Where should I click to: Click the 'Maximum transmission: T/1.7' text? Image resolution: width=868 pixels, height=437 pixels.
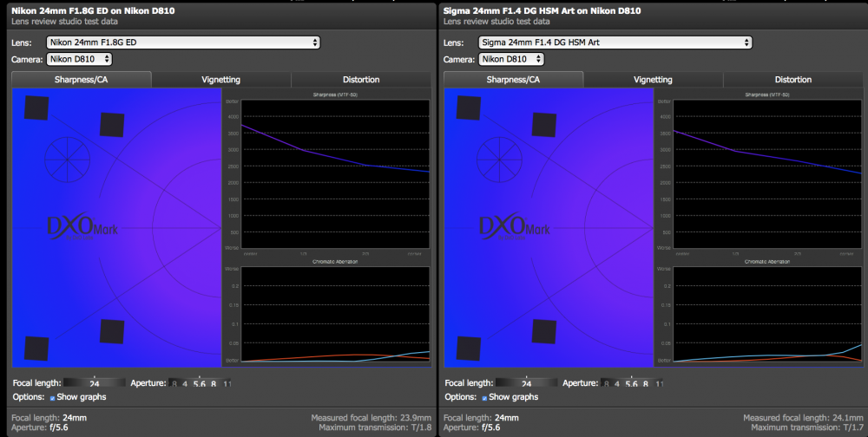[806, 427]
